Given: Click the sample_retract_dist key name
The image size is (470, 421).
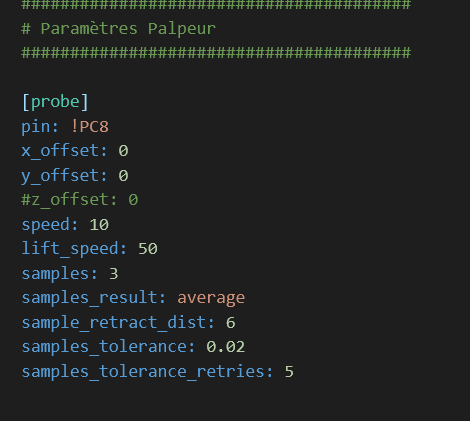Looking at the screenshot, I should [x=118, y=323].
